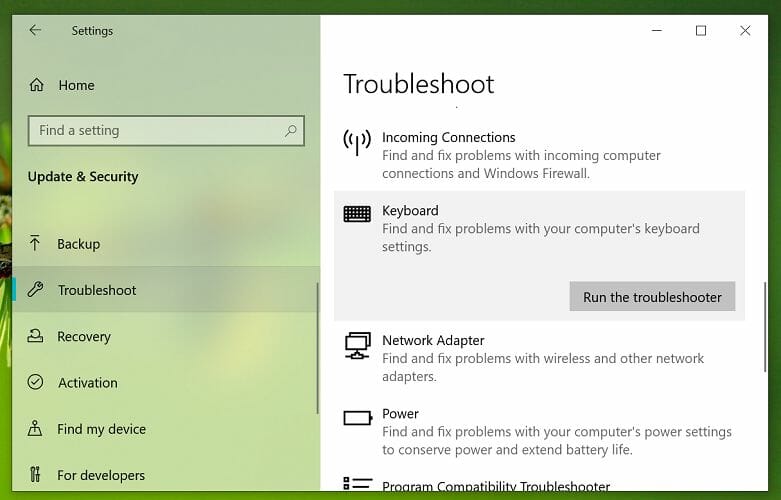Image resolution: width=781 pixels, height=500 pixels.
Task: Click the For developers tools icon
Action: (x=35, y=475)
